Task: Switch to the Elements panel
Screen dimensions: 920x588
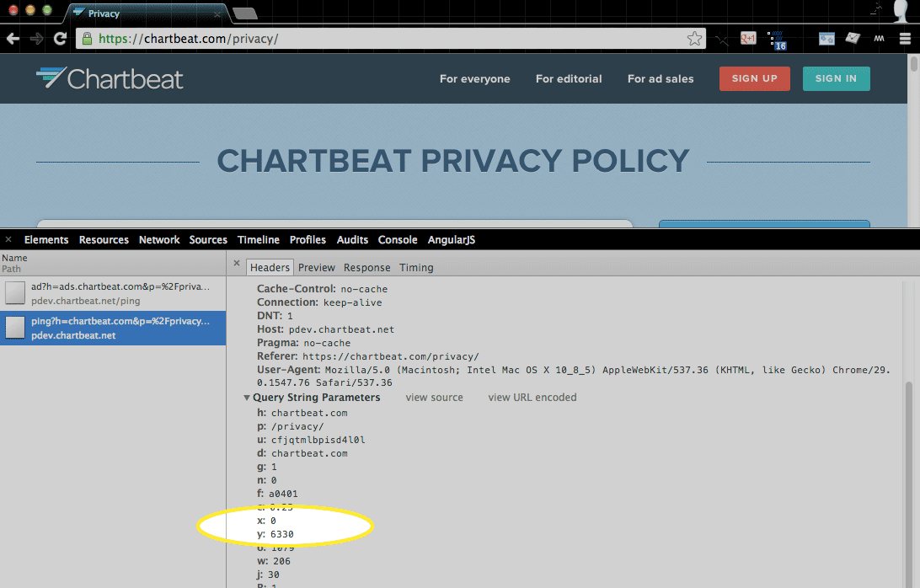Action: (x=46, y=239)
